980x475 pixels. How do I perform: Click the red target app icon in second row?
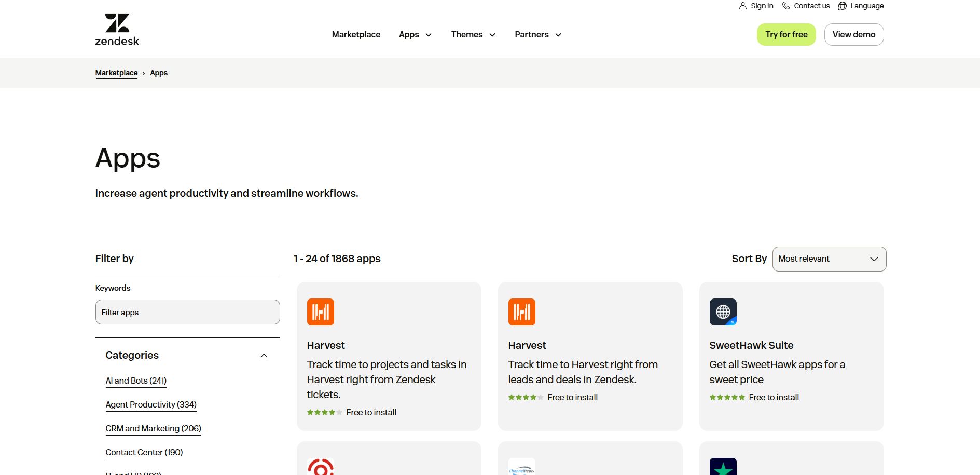pyautogui.click(x=321, y=467)
